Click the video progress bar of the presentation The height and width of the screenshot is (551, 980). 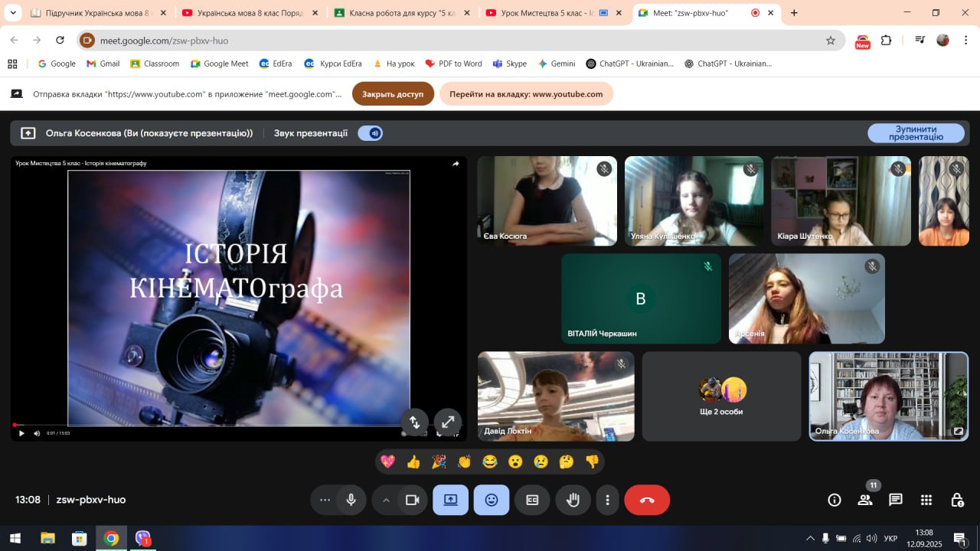[207, 425]
